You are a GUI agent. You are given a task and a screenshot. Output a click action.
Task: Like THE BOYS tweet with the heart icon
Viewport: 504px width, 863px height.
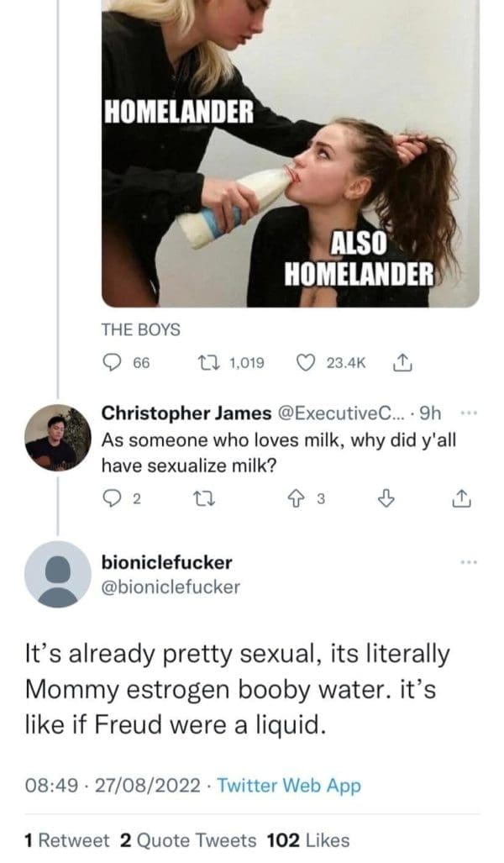click(x=307, y=363)
